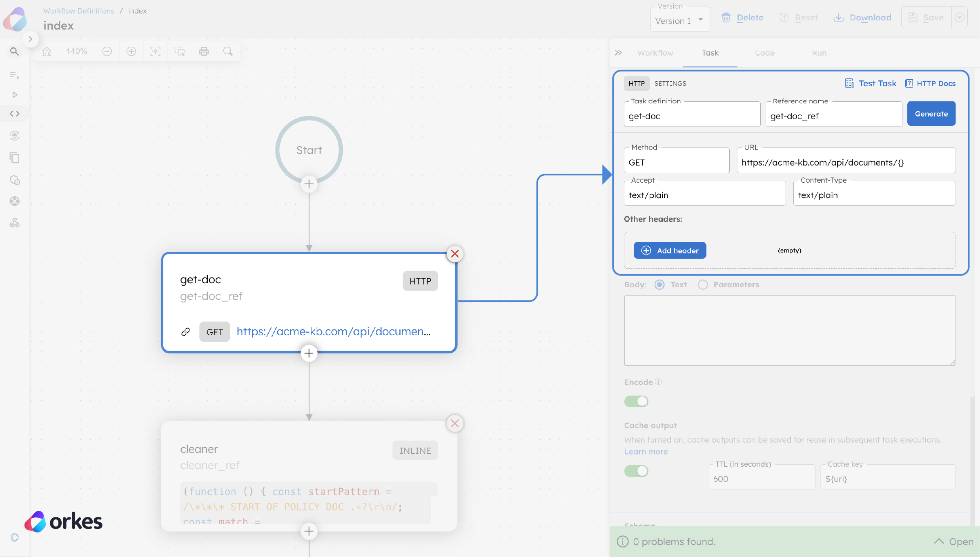Return home using the canvas home icon
This screenshot has width=980, height=557.
point(47,51)
